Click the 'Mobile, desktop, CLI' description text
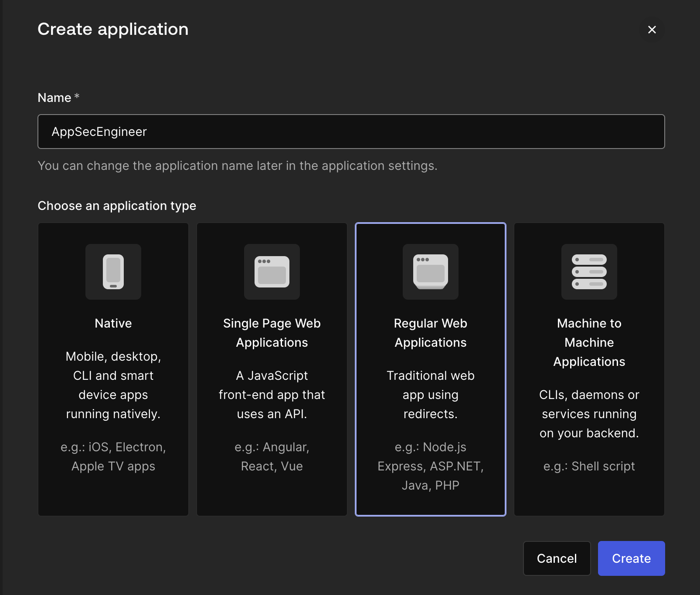 click(113, 385)
